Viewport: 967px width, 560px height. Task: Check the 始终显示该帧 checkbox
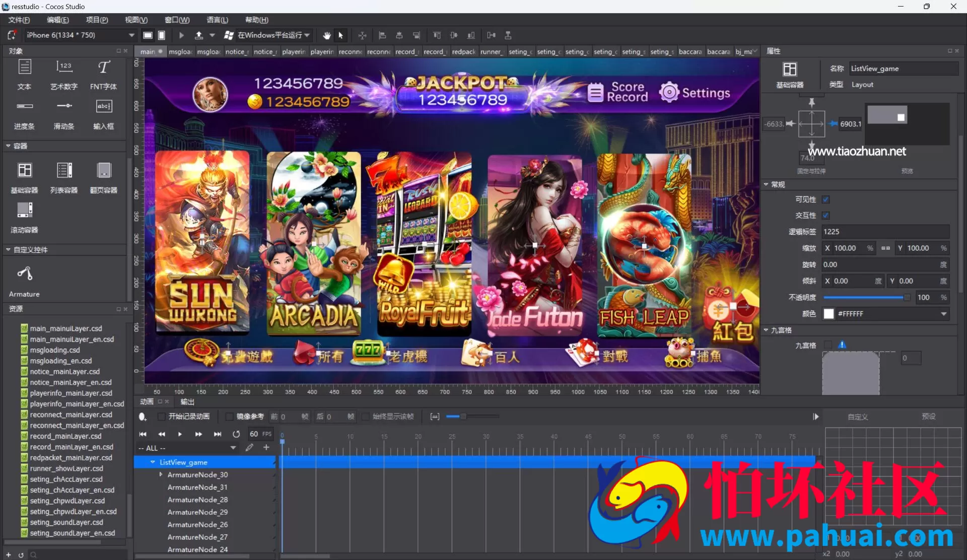coord(366,416)
